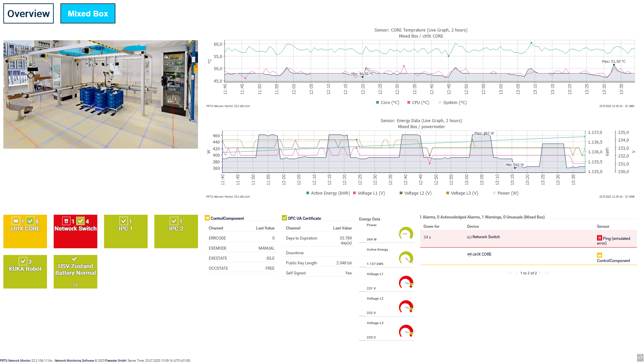644x362 pixels.
Task: Click the warning icon above ControlComponent in alarms list
Action: 599,255
